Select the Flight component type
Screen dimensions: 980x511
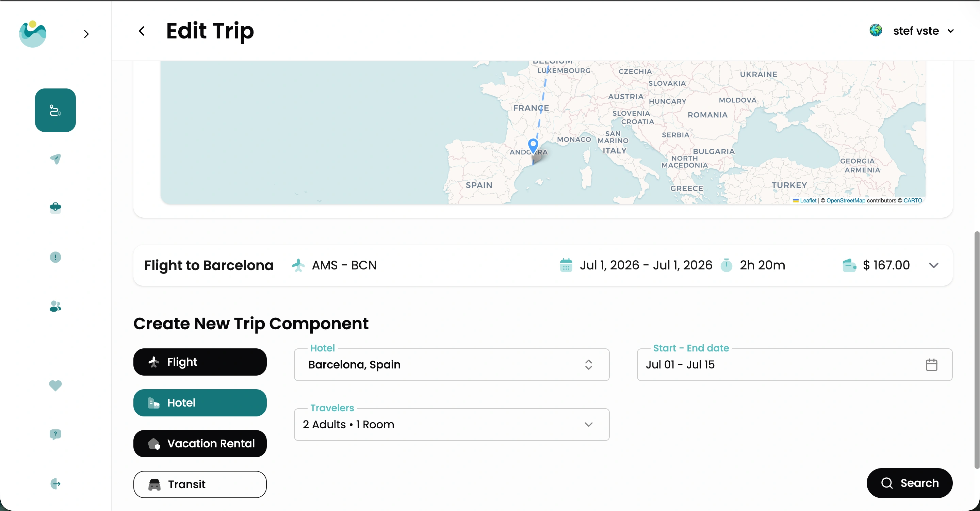200,362
